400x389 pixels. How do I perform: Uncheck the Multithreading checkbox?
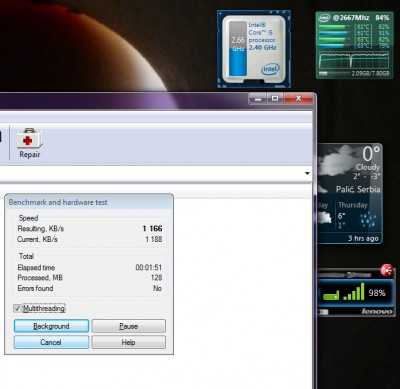[x=17, y=308]
